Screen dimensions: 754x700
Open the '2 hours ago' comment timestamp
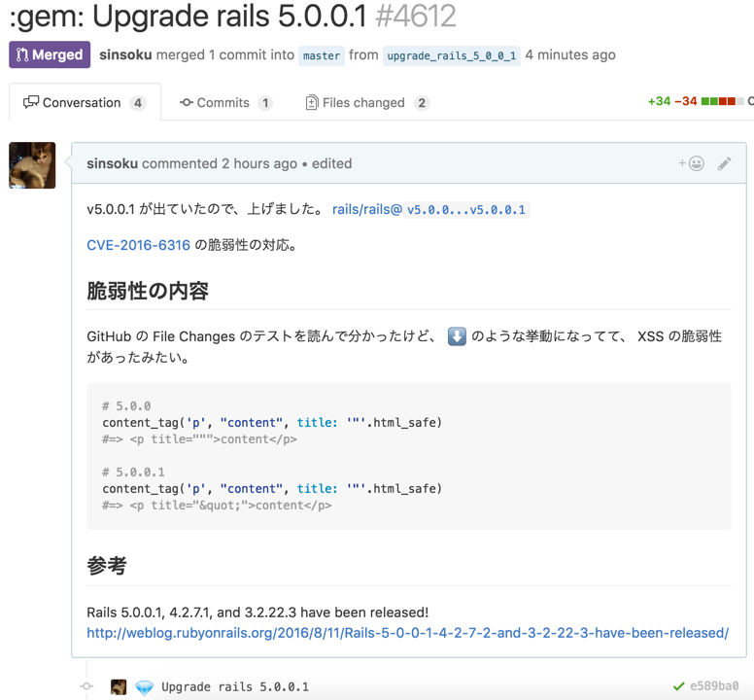[x=259, y=163]
